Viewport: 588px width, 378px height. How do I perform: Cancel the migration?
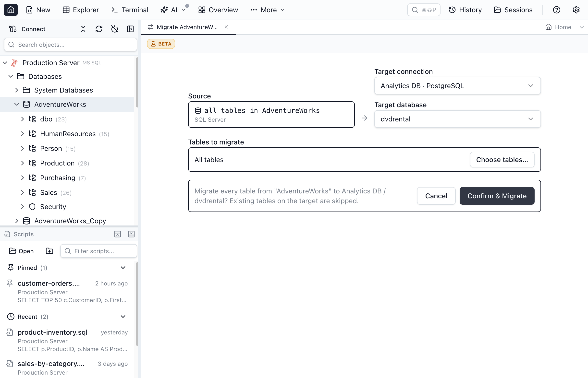click(x=436, y=196)
